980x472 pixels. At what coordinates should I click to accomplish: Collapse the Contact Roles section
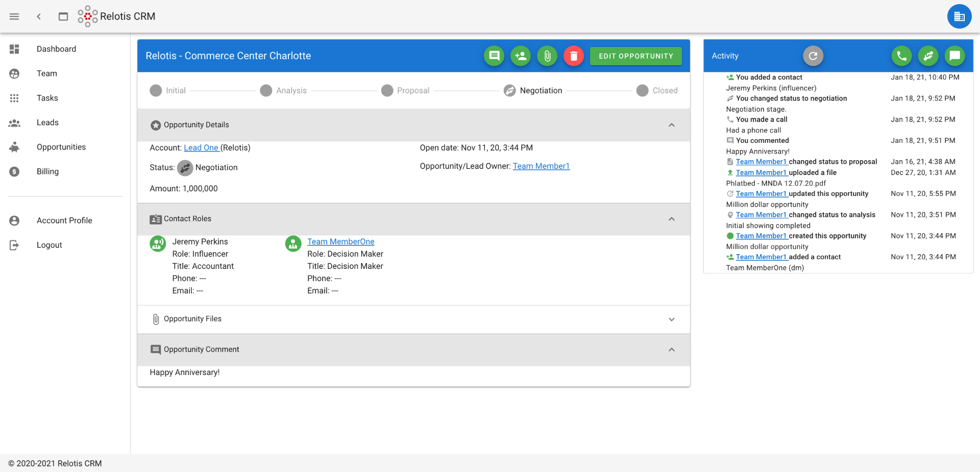click(x=671, y=219)
